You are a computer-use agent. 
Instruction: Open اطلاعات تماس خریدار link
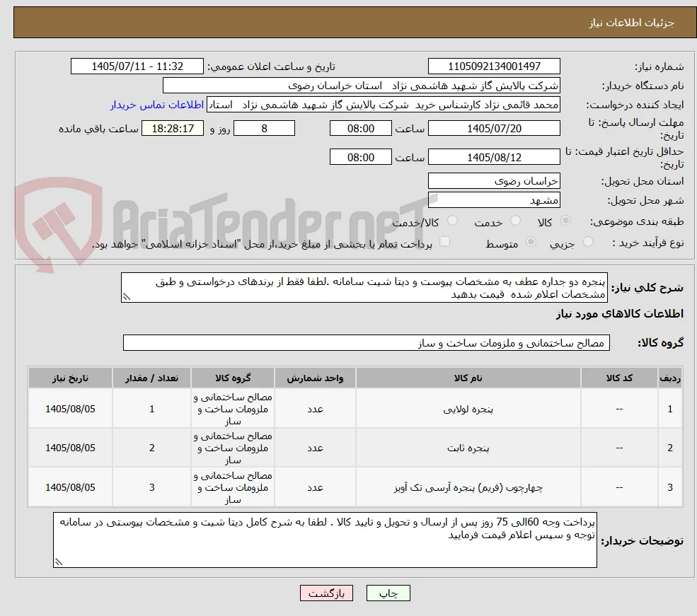(x=157, y=105)
